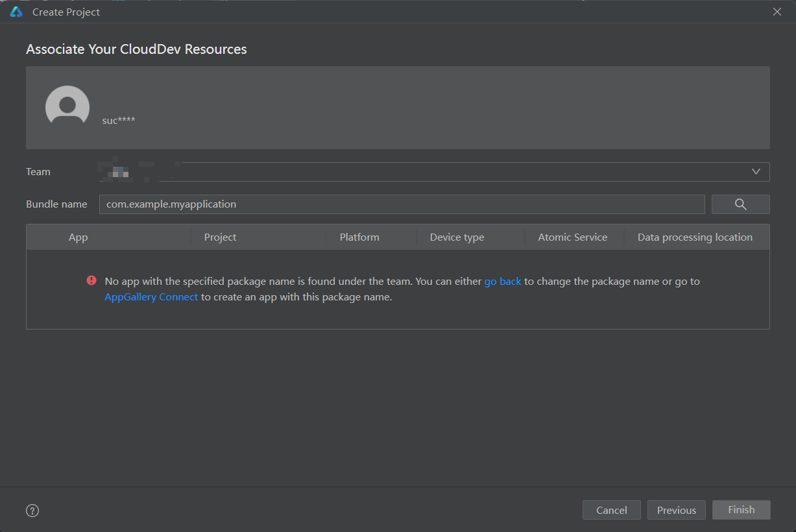Click the App column header
This screenshot has height=532, width=796.
pyautogui.click(x=78, y=237)
